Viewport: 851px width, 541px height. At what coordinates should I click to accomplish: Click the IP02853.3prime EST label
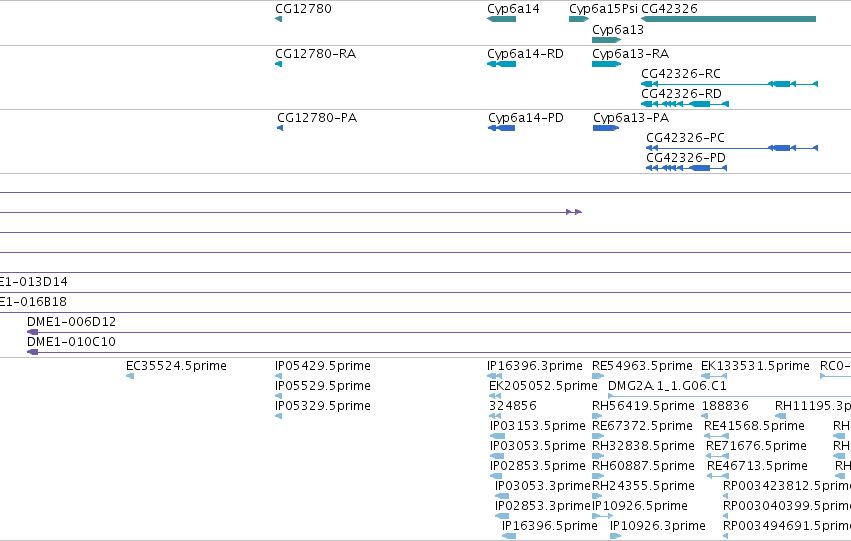[x=542, y=506]
